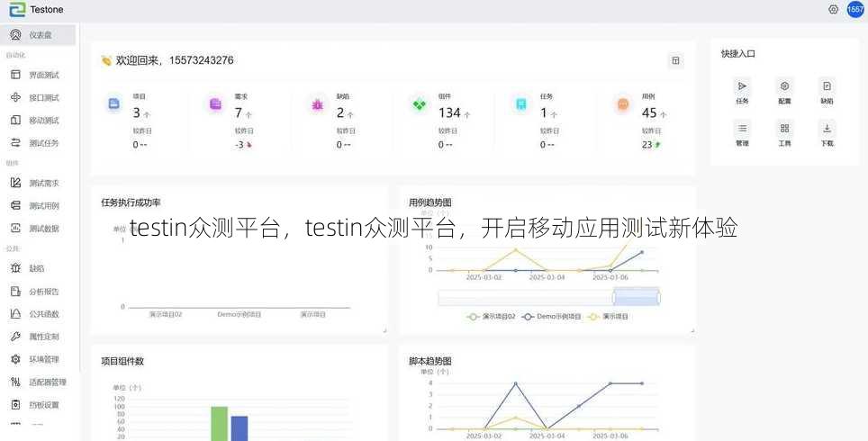Click the pink bug 缺陷 stat icon

coord(317,103)
